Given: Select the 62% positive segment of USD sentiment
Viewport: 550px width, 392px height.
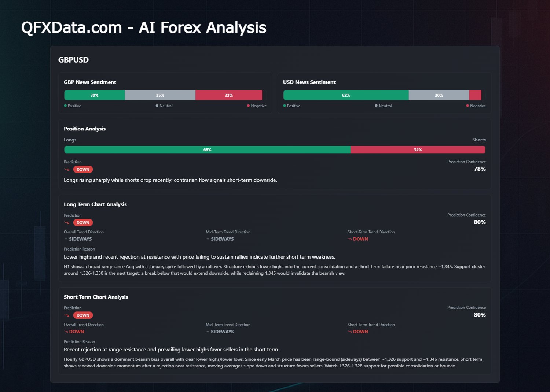Looking at the screenshot, I should click(x=346, y=95).
